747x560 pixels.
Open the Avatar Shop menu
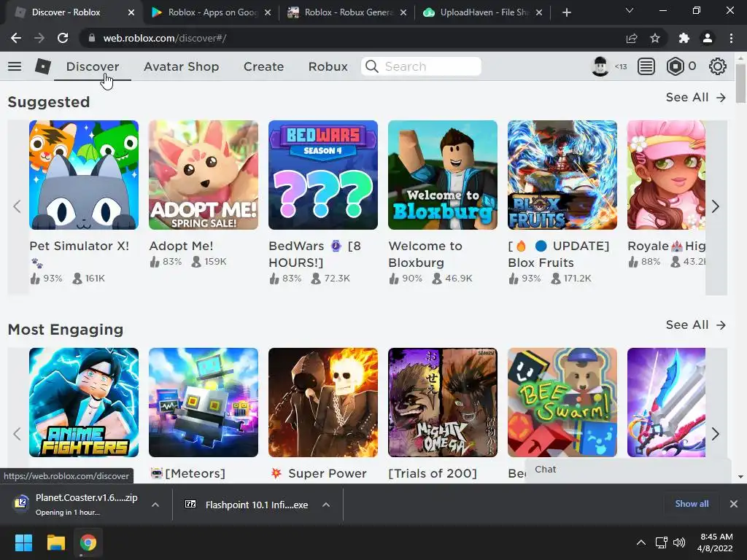click(182, 66)
